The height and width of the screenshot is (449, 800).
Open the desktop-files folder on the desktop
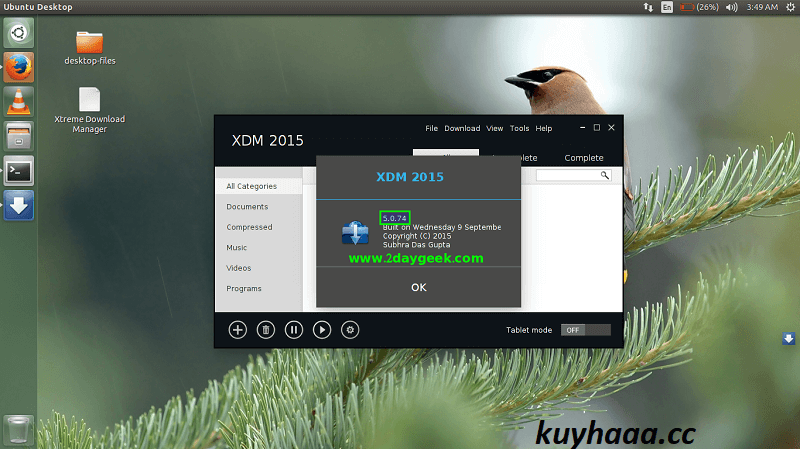pyautogui.click(x=90, y=48)
